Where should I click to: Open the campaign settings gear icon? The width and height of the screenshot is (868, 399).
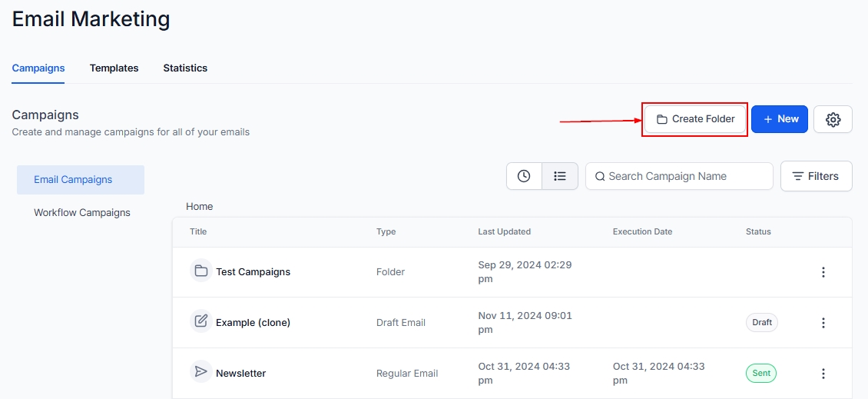tap(833, 119)
